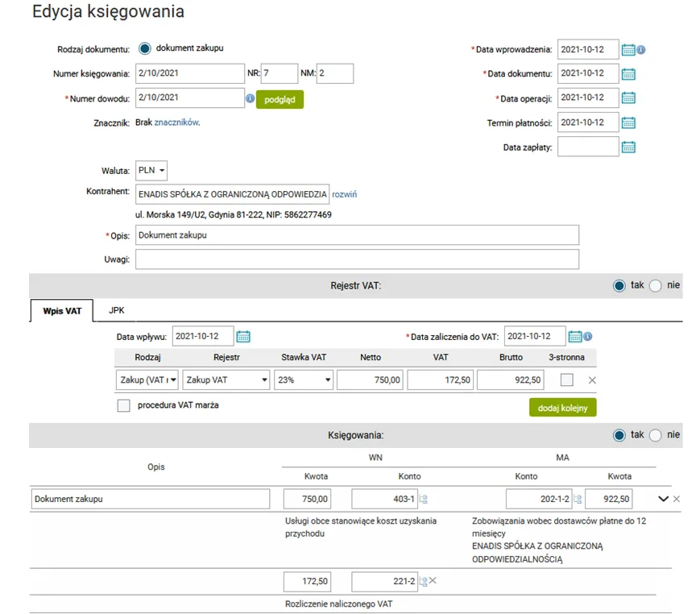Viewport: 700px width, 614px height.
Task: Open calendar picker for Data dokumentu
Action: (x=628, y=74)
